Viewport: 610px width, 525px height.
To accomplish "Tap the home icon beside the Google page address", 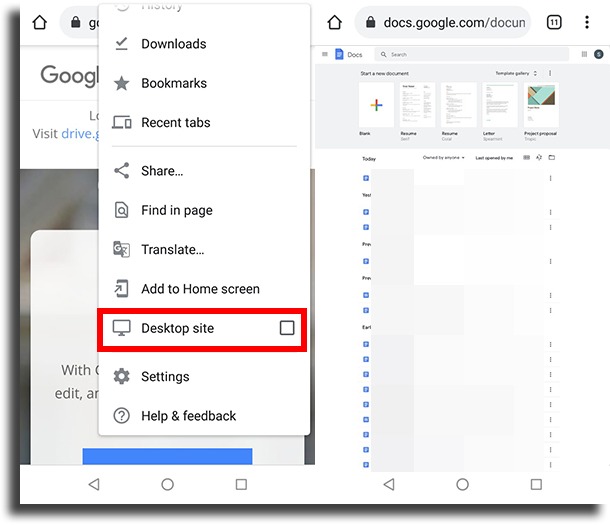I will [x=40, y=23].
